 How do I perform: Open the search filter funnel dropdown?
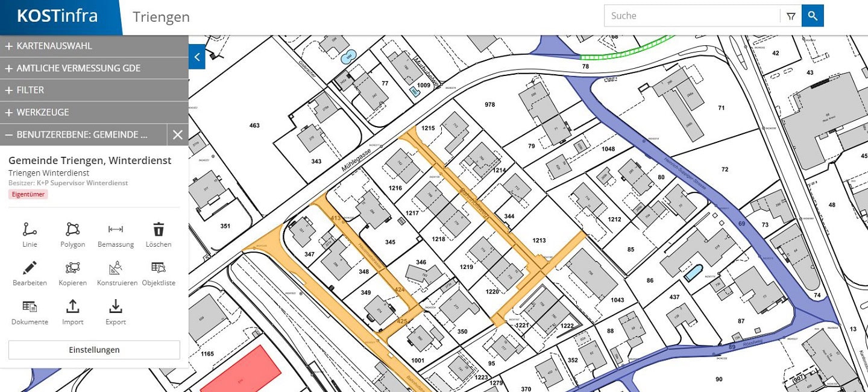(791, 16)
